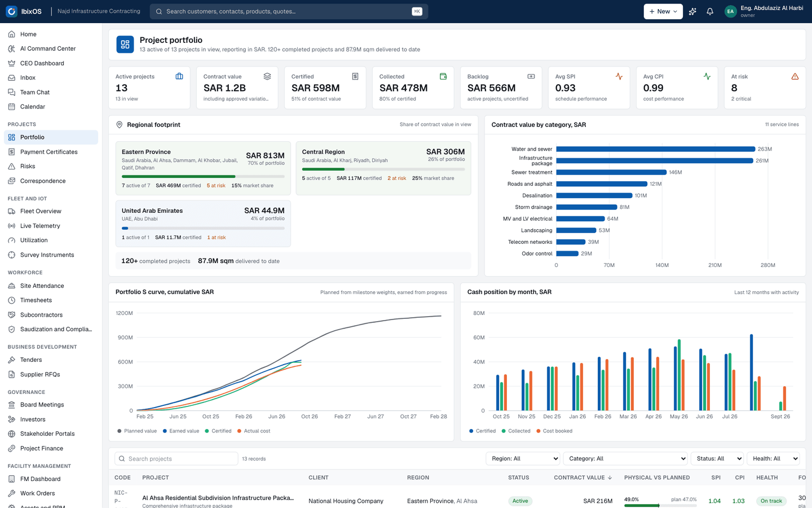Image resolution: width=812 pixels, height=508 pixels.
Task: Open notifications bell icon
Action: tap(710, 11)
